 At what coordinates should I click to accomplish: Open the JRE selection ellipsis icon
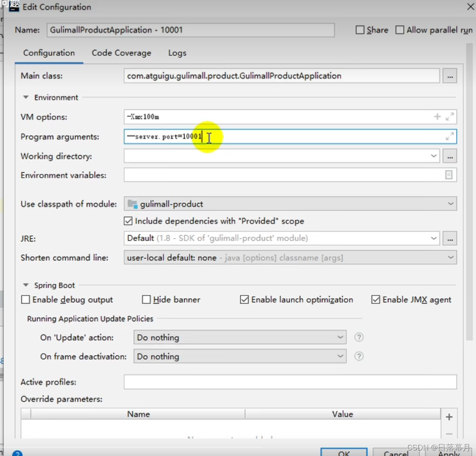point(449,238)
